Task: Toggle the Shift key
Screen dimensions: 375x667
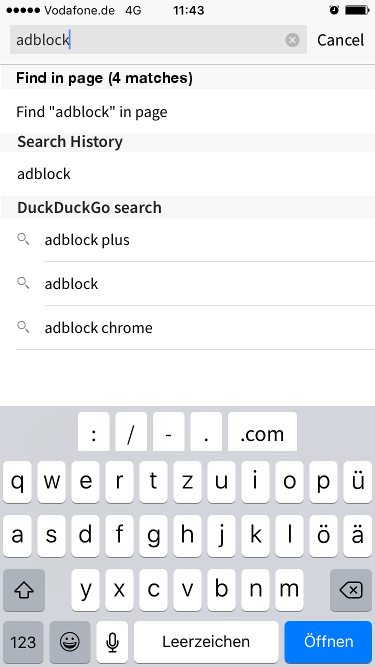Action: click(x=24, y=590)
